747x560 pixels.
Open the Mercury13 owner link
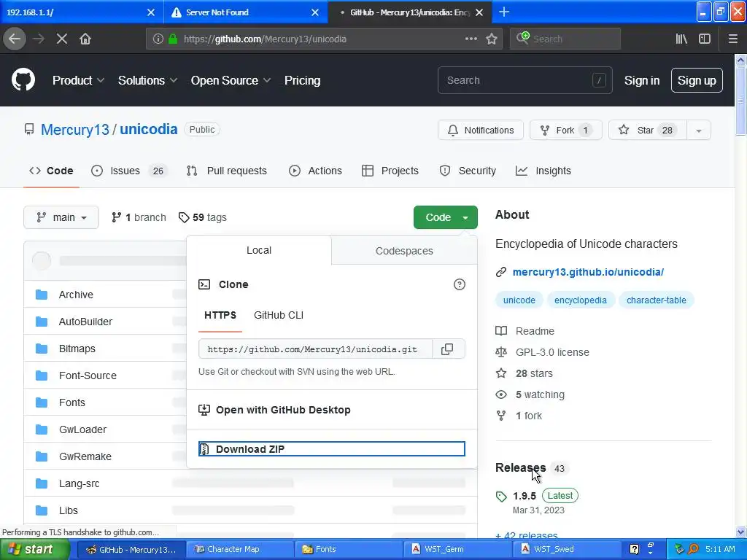tap(75, 130)
